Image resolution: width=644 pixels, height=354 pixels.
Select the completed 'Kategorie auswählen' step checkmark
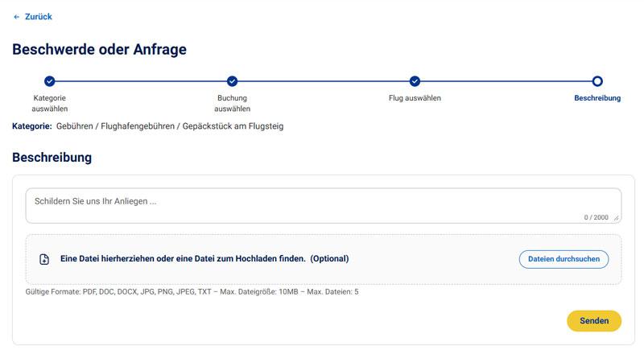pyautogui.click(x=50, y=81)
